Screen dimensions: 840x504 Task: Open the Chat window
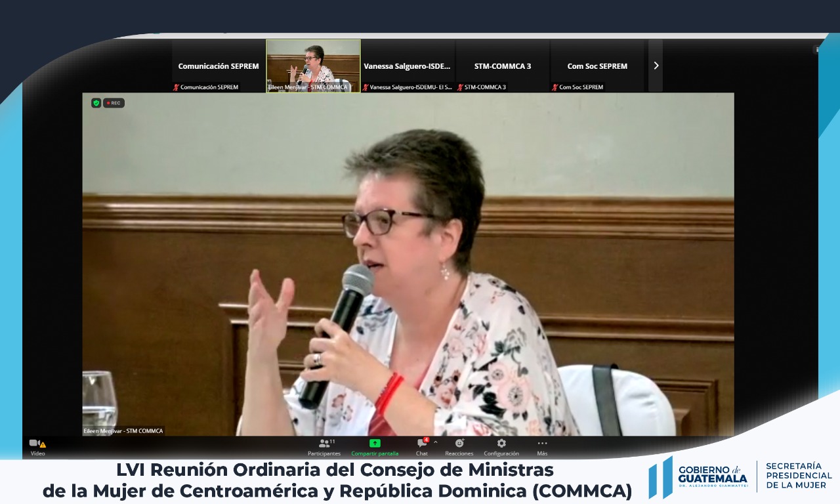point(422,444)
